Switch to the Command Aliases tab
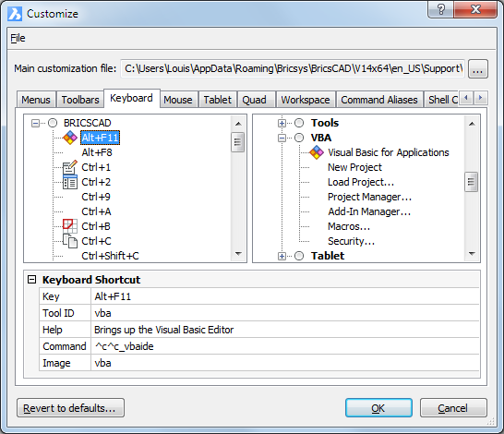This screenshot has height=434, width=504. point(379,100)
